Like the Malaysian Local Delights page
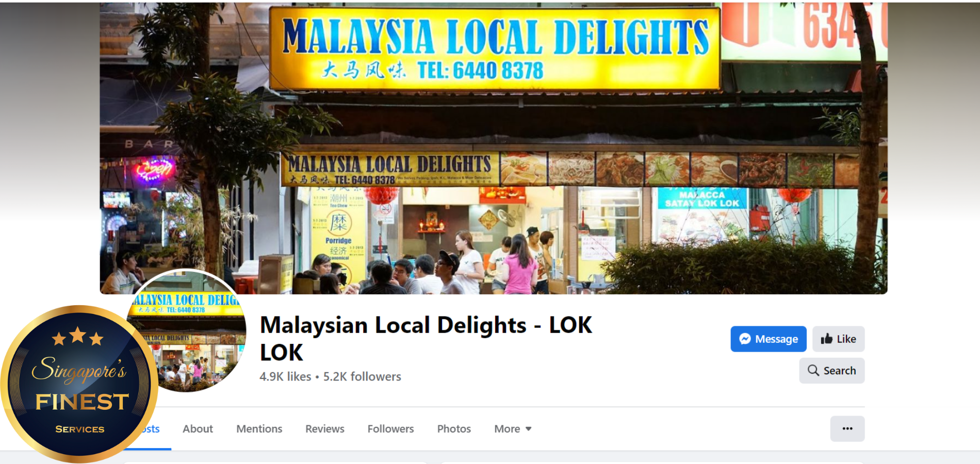The image size is (980, 464). (x=838, y=339)
